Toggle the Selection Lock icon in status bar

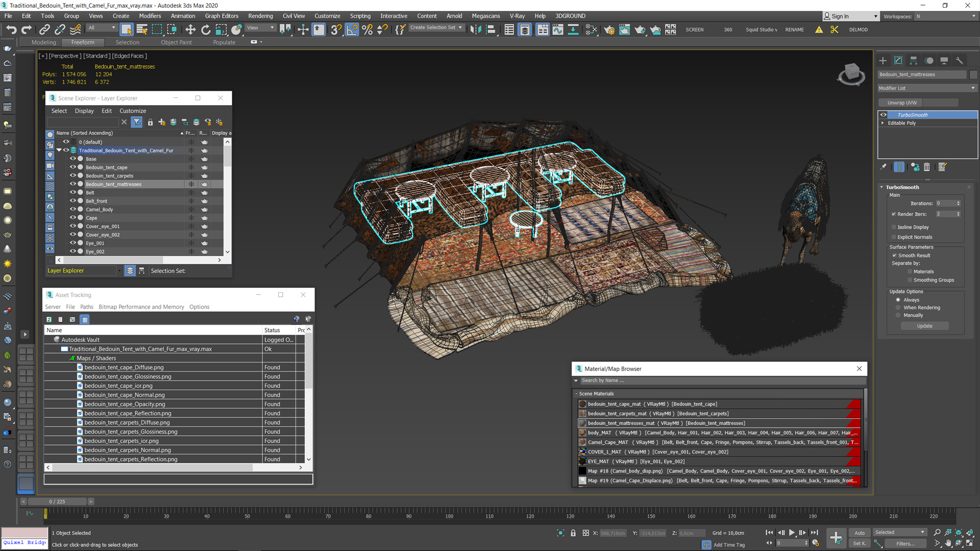point(573,533)
